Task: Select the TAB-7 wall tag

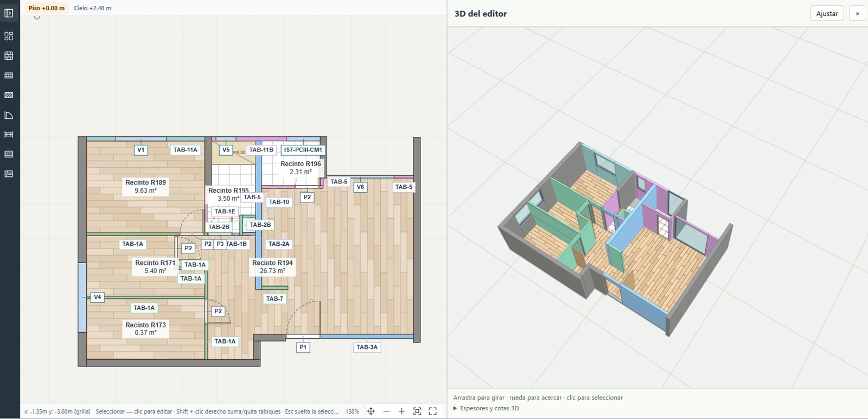Action: click(275, 299)
